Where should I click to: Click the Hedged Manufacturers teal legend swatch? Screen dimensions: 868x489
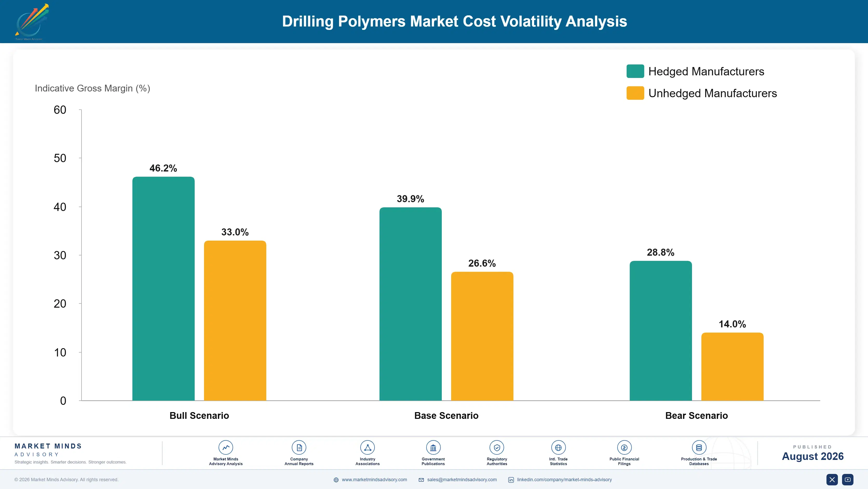click(x=635, y=71)
